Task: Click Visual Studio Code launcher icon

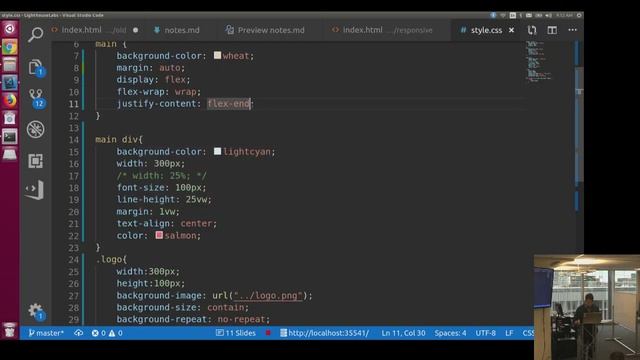Action: (9, 82)
